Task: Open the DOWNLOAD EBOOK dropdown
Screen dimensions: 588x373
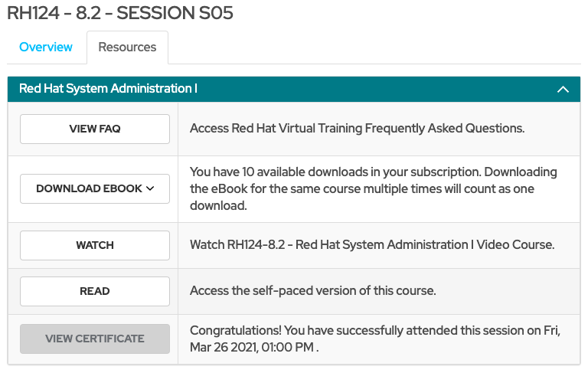Action: pyautogui.click(x=94, y=188)
